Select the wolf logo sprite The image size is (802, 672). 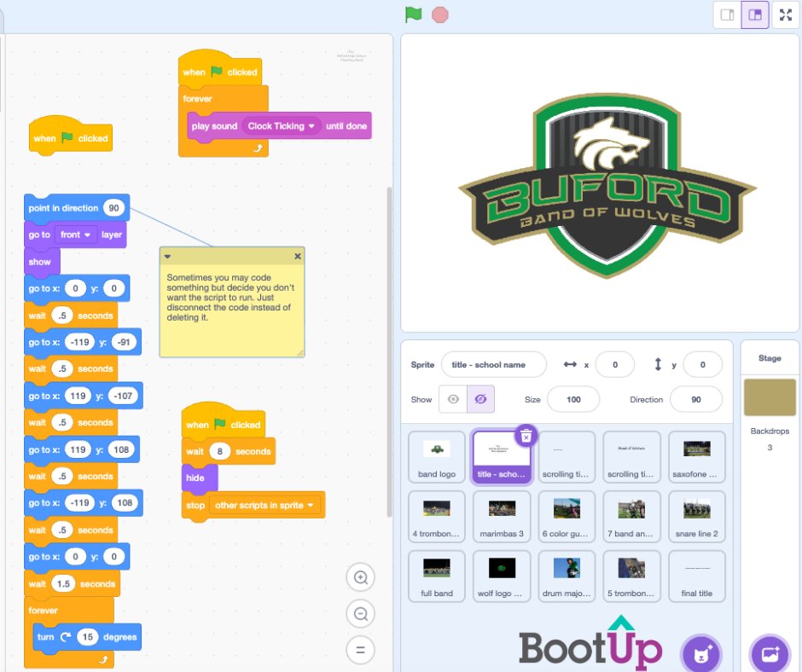point(502,576)
